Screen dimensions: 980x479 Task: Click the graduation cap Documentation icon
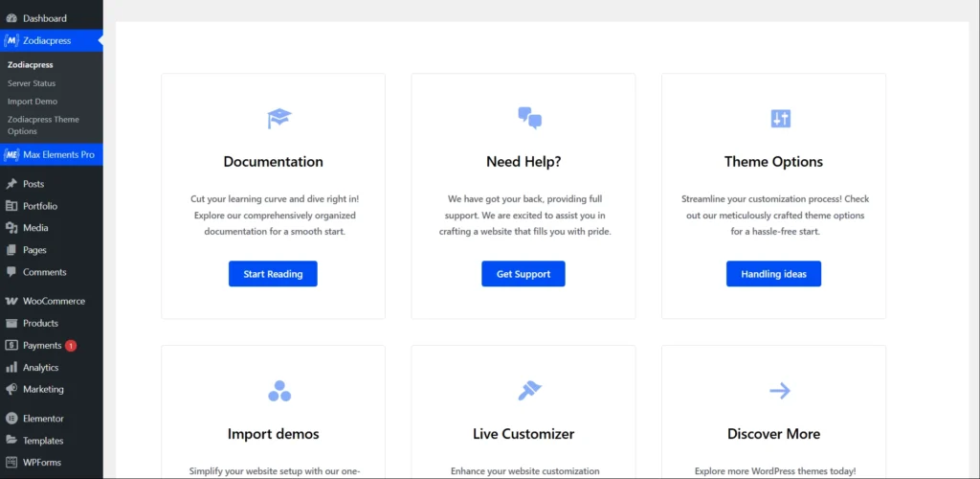pyautogui.click(x=279, y=119)
